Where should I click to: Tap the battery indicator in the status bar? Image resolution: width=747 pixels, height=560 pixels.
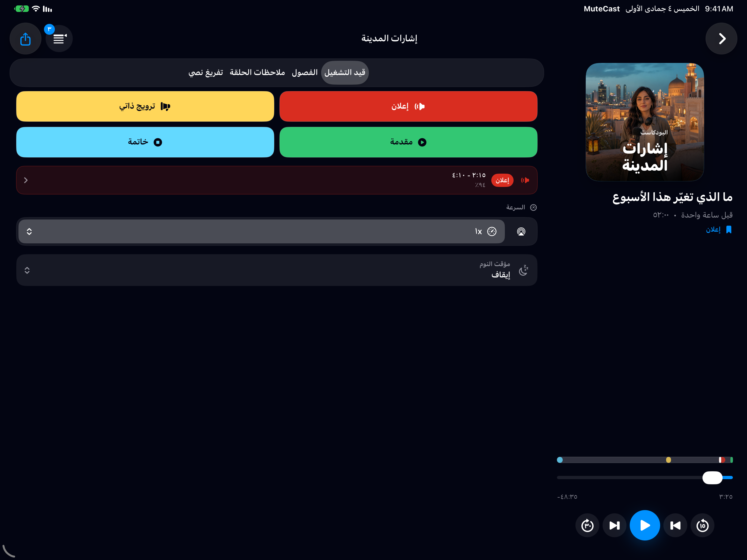coord(22,9)
